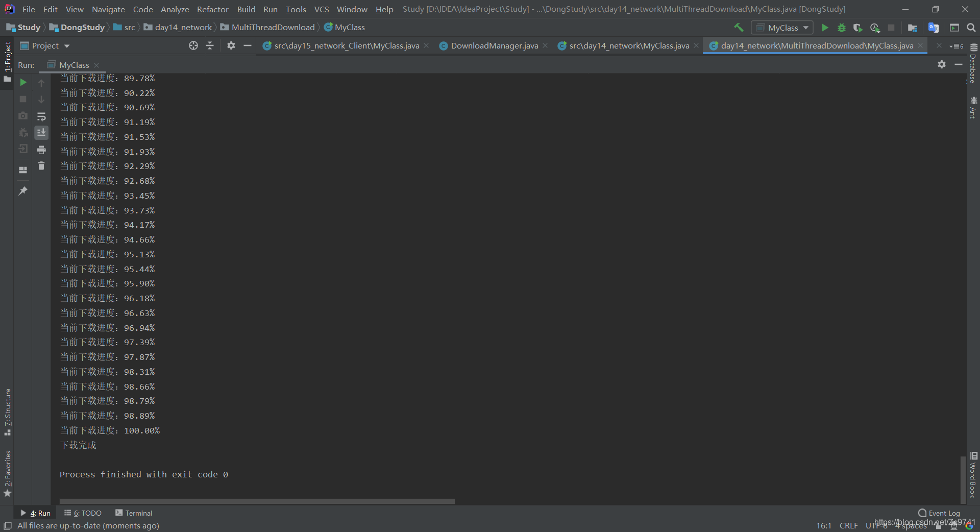
Task: Pin the Run tab
Action: point(23,191)
